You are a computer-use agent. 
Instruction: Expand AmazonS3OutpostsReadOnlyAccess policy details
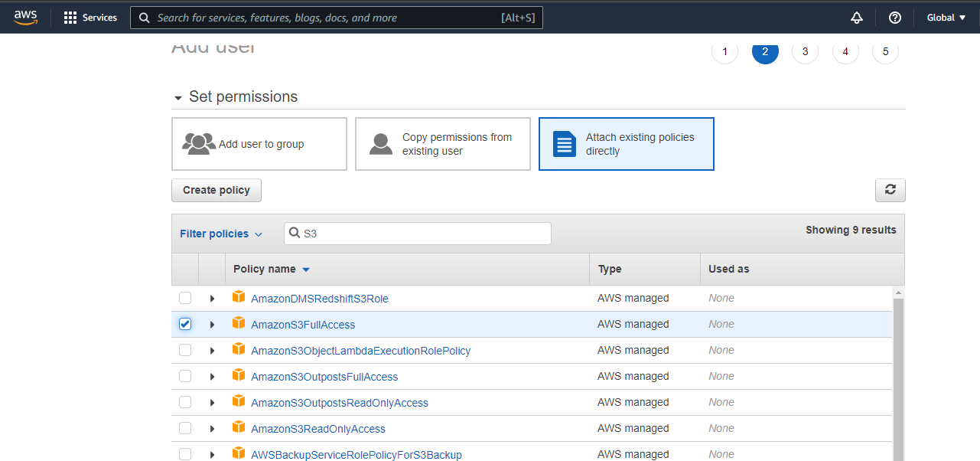[212, 403]
